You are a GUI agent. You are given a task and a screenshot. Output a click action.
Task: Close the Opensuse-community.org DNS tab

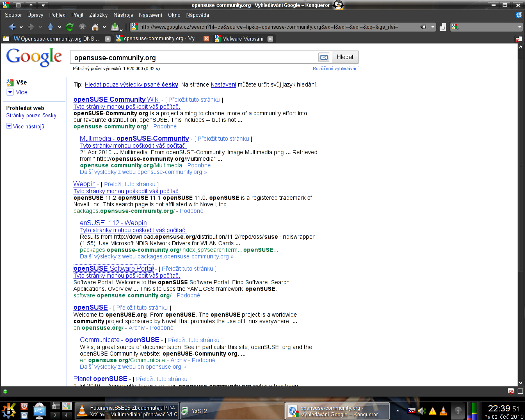point(108,39)
